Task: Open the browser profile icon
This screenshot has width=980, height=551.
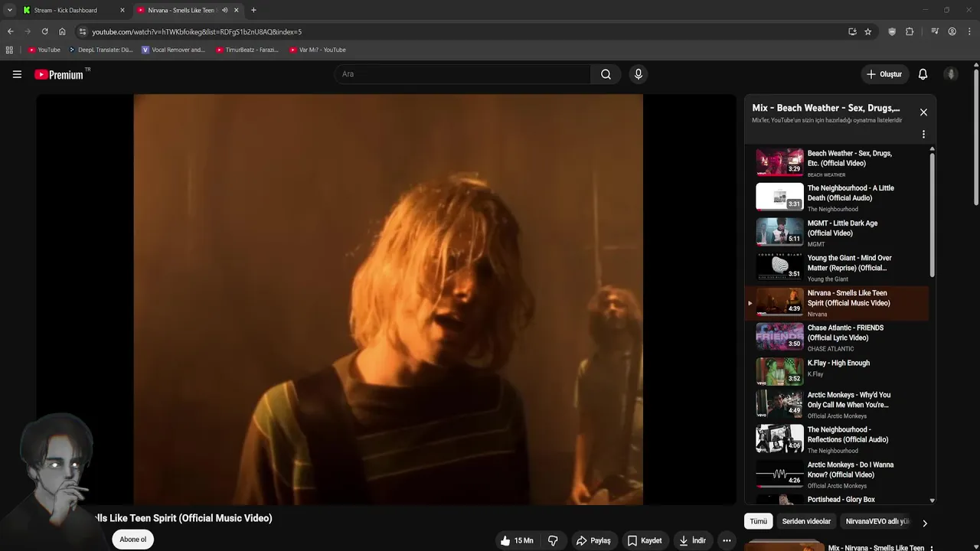Action: point(952,31)
